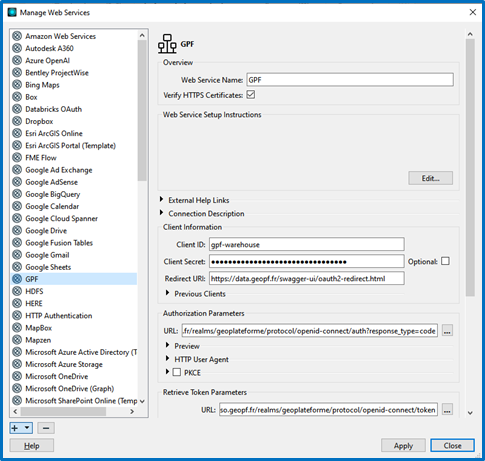Click the Mapzen service icon

[17, 340]
